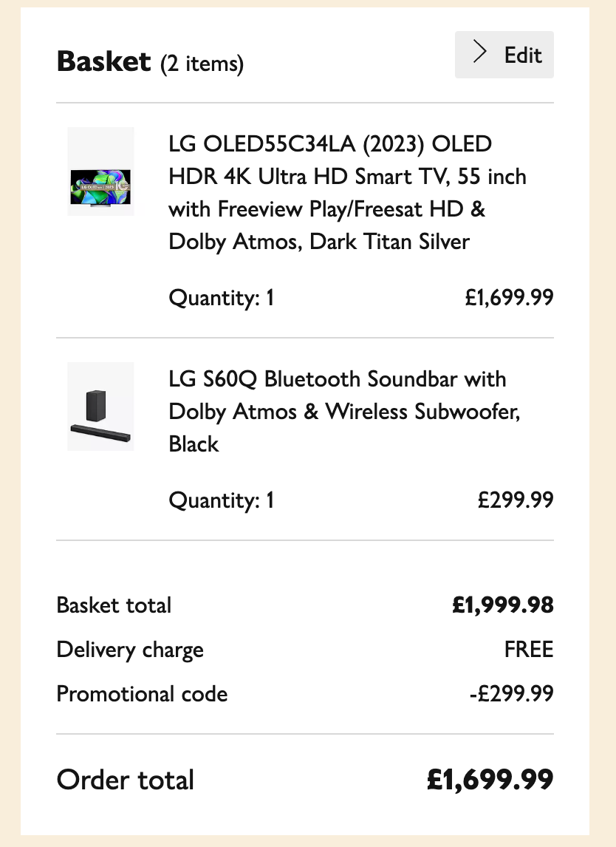Click the soundbar price £299.99

pos(516,500)
